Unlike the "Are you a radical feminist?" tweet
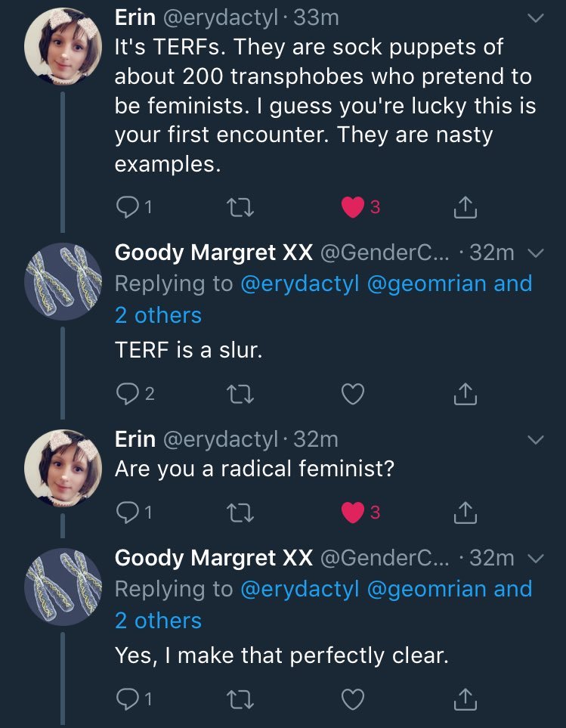Image resolution: width=566 pixels, height=728 pixels. pos(354,513)
